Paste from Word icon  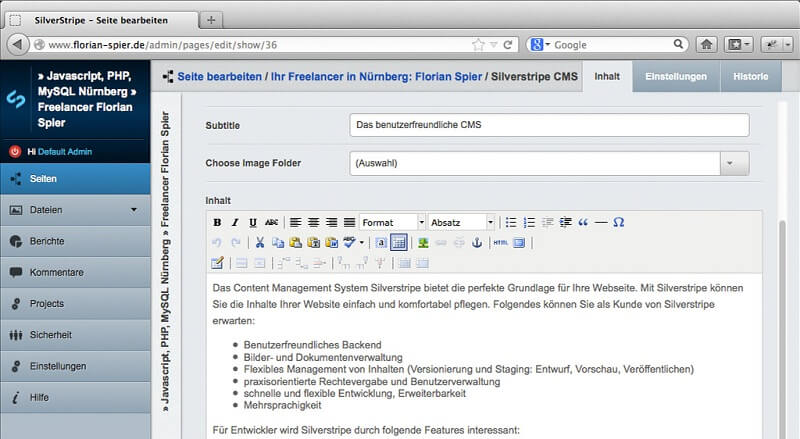332,242
